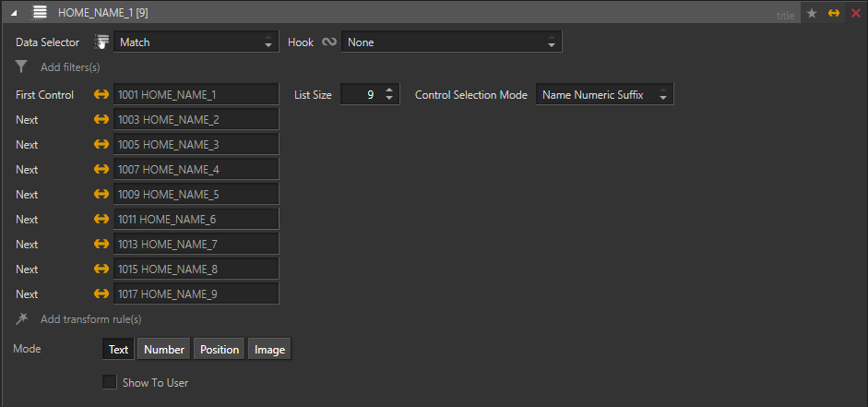Click the Hook chain link icon

tap(328, 42)
